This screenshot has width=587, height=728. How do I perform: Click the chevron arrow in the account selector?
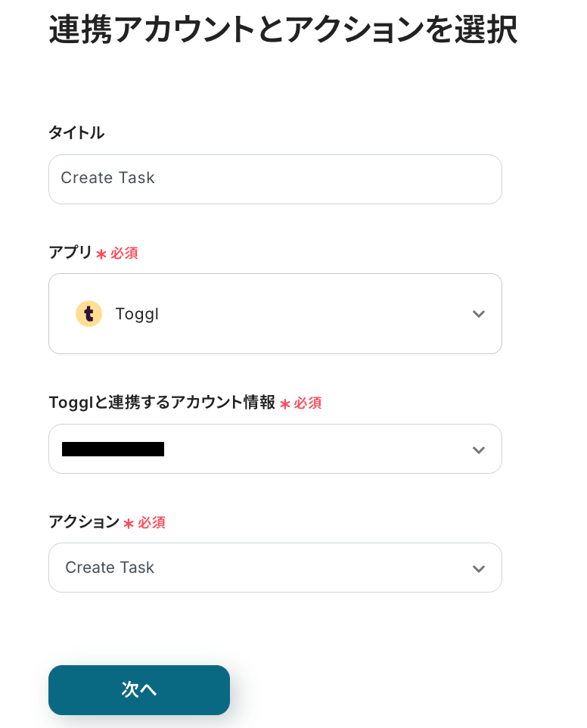(478, 450)
